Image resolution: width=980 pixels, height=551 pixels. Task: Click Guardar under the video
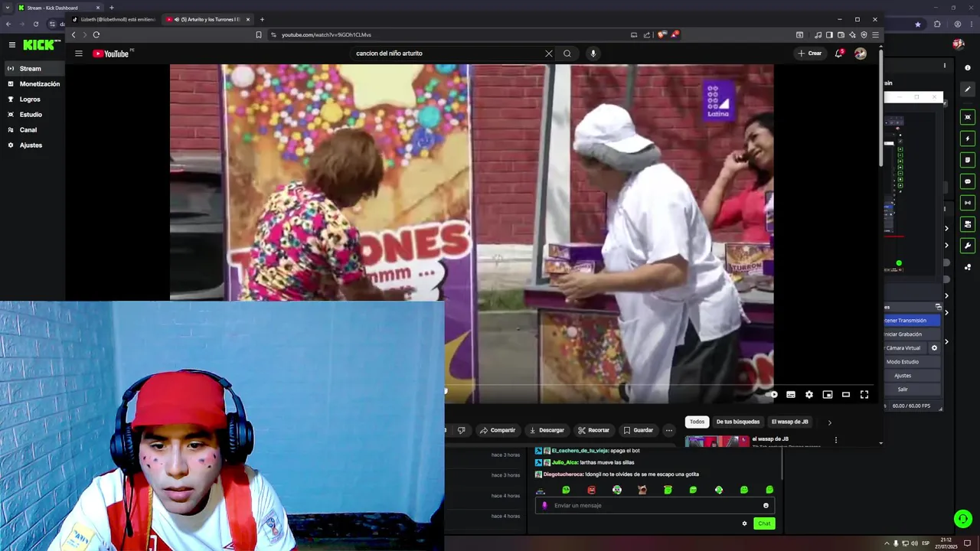(639, 430)
